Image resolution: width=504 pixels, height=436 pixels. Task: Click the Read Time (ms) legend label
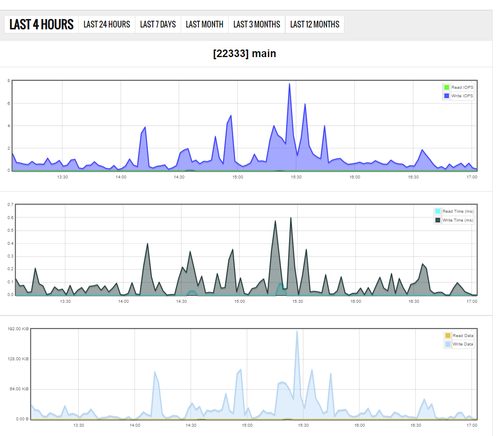pos(458,211)
